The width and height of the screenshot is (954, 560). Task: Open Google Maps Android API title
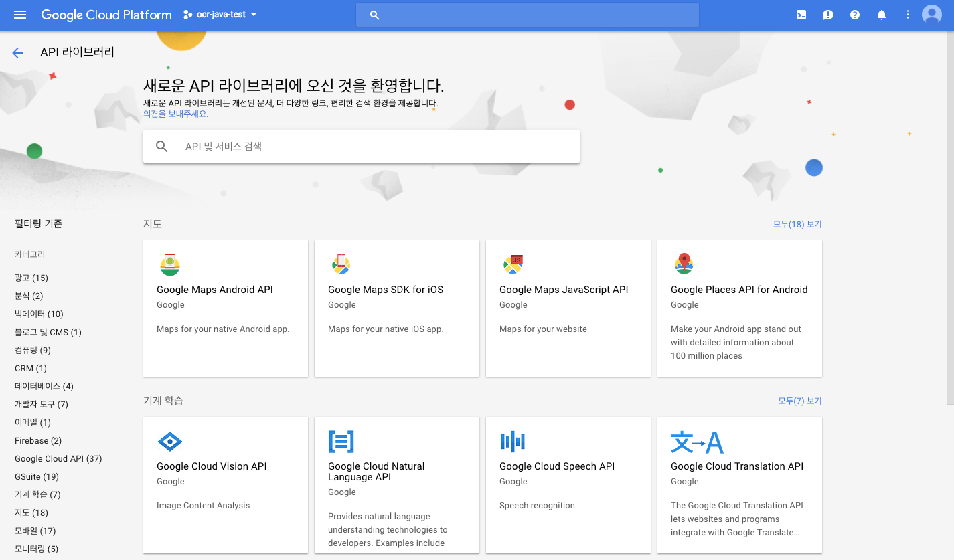coord(215,290)
